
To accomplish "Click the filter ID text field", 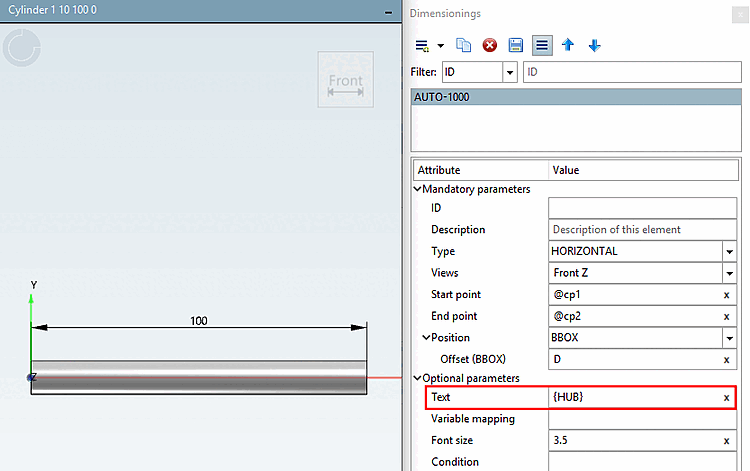I will pyautogui.click(x=632, y=72).
